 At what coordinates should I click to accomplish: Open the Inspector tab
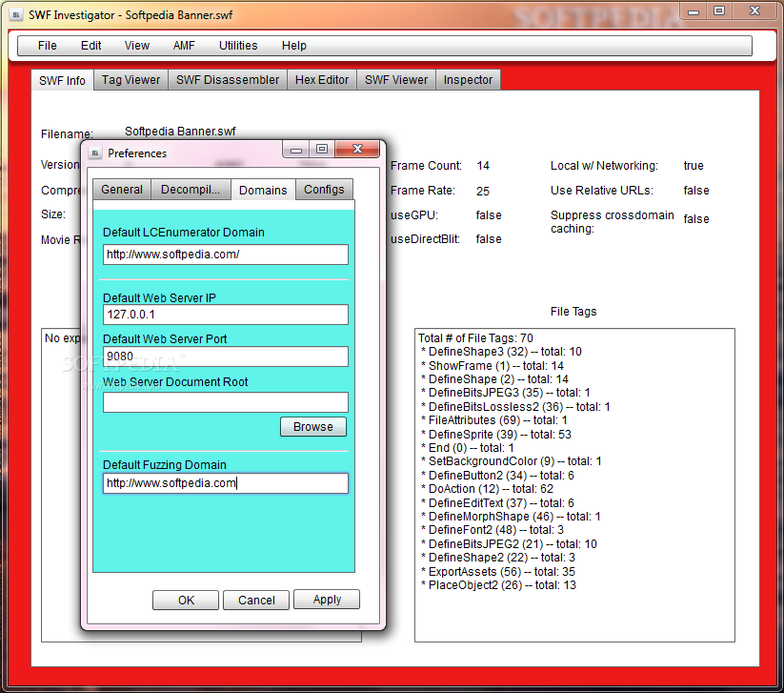468,80
